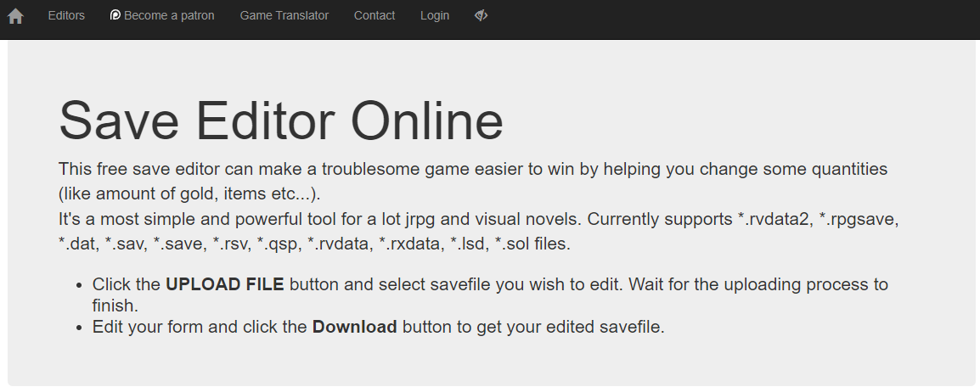Image resolution: width=980 pixels, height=387 pixels.
Task: Open the Game Translator page
Action: point(284,15)
